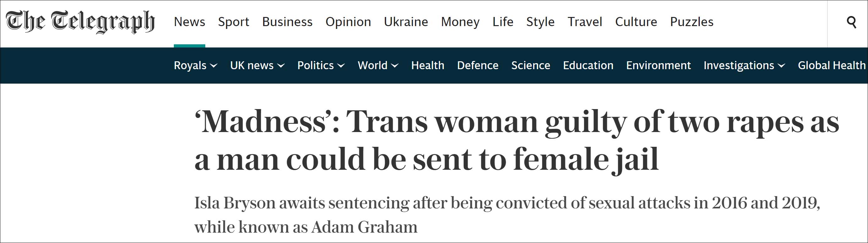Open the Ukraine section
The image size is (868, 243).
click(x=406, y=22)
